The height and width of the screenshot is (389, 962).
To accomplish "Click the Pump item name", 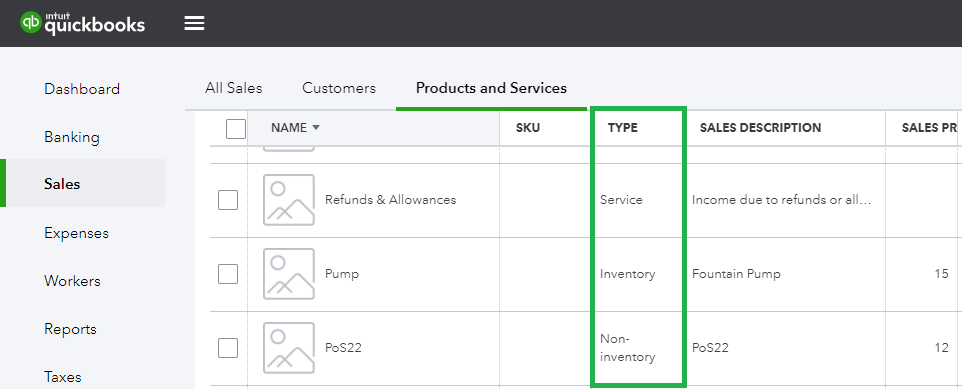I will click(342, 274).
